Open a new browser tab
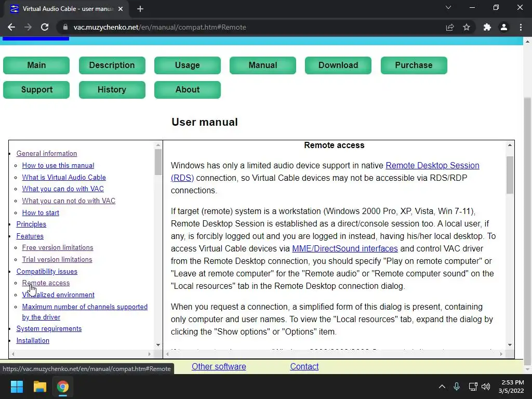The image size is (532, 399). (140, 9)
